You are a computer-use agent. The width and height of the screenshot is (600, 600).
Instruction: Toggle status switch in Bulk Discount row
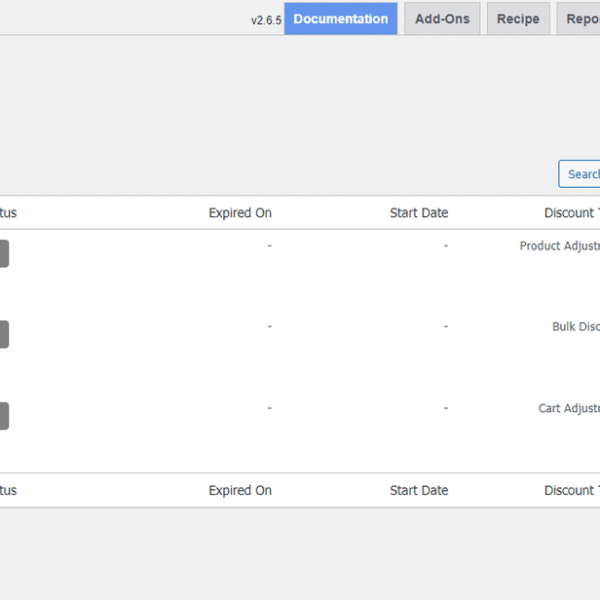tap(3, 334)
